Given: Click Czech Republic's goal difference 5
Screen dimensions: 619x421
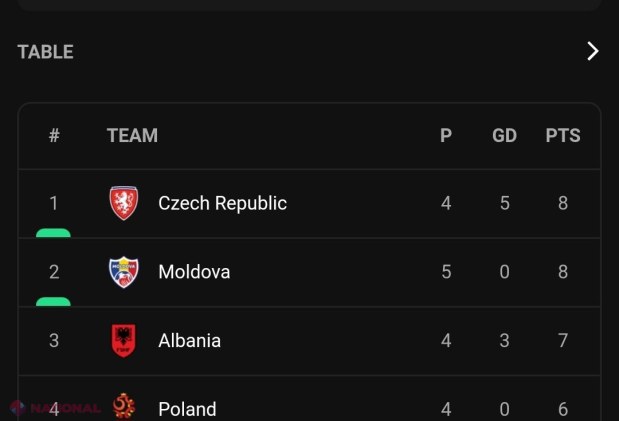Looking at the screenshot, I should (505, 203).
